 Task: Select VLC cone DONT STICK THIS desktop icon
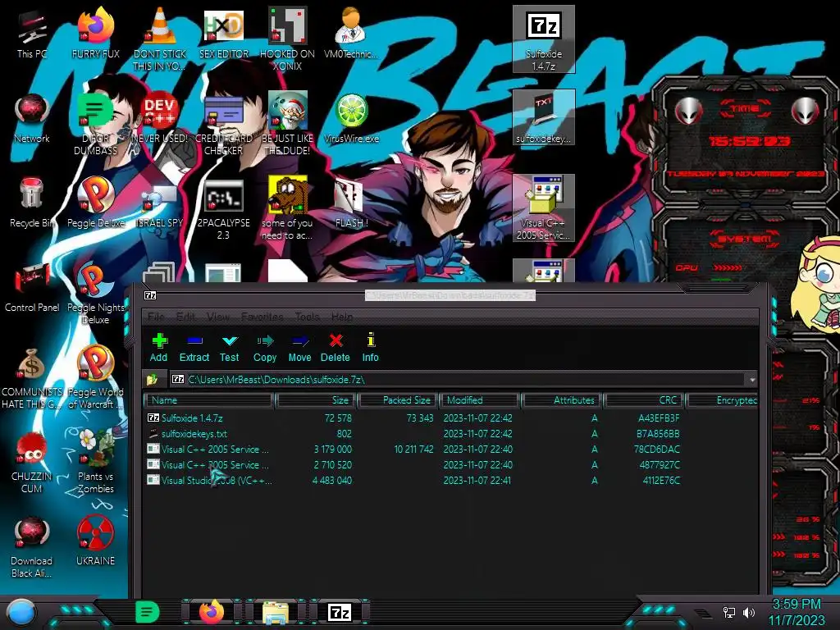[x=160, y=40]
